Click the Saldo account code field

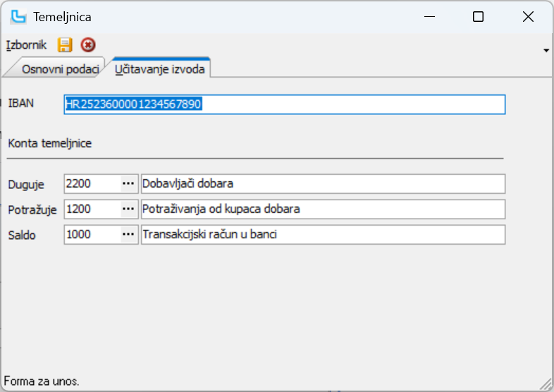coord(92,234)
